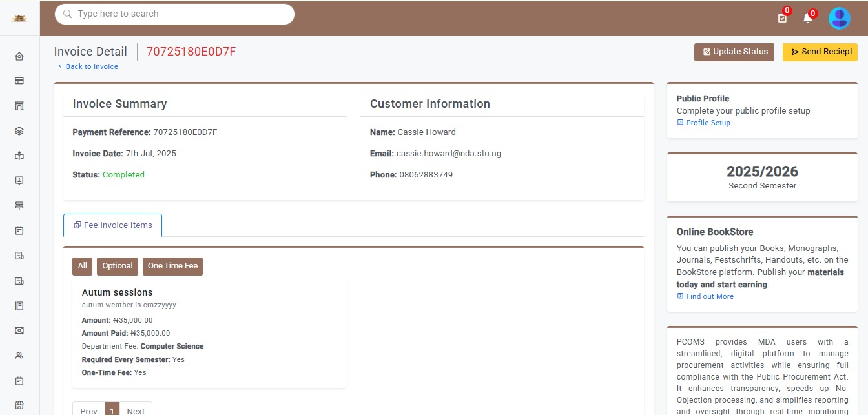
Task: Go back via Back to Invoice link
Action: 91,66
